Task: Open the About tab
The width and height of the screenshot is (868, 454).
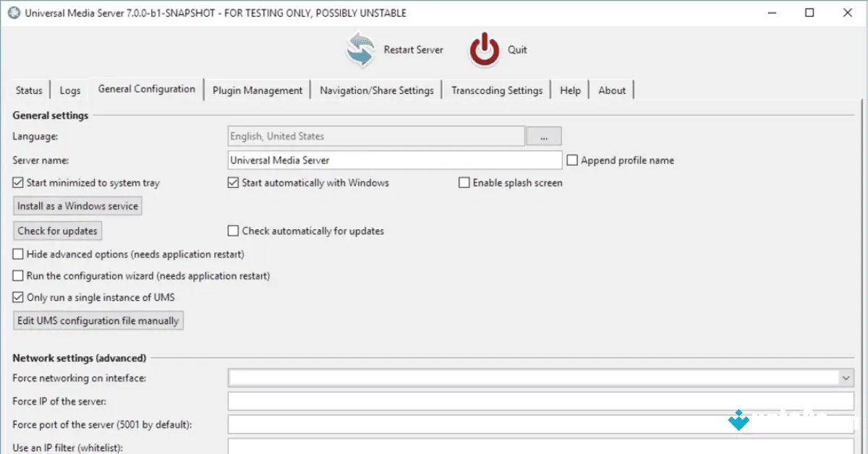Action: 612,90
